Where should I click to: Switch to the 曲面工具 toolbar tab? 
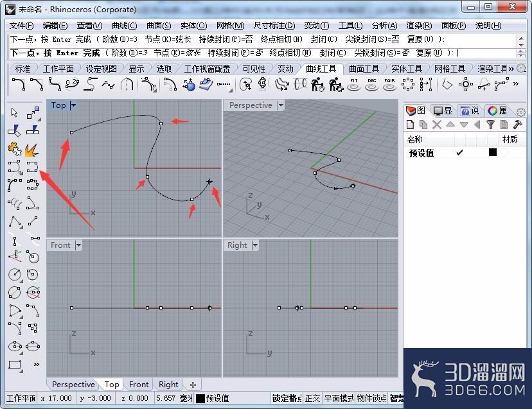364,69
